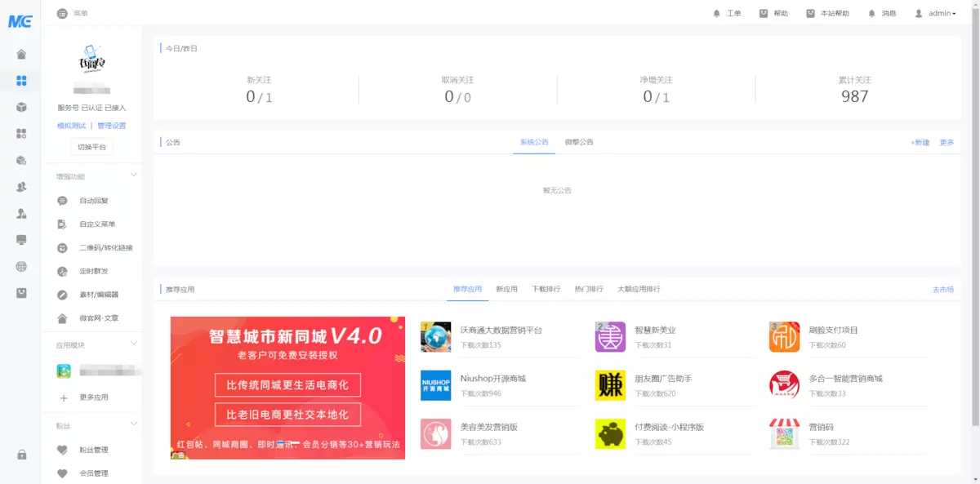Click the 二维码/转化链接 QR code icon
This screenshot has width=980, height=484.
click(x=62, y=247)
